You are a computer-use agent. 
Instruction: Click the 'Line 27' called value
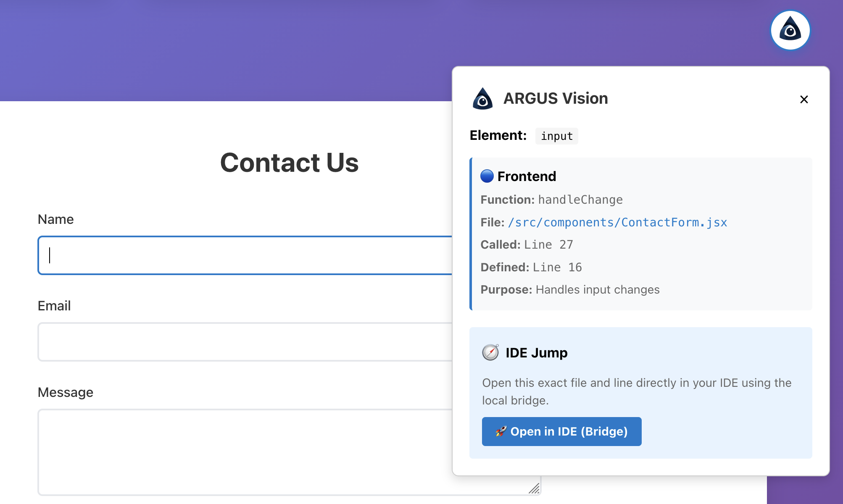(x=548, y=244)
